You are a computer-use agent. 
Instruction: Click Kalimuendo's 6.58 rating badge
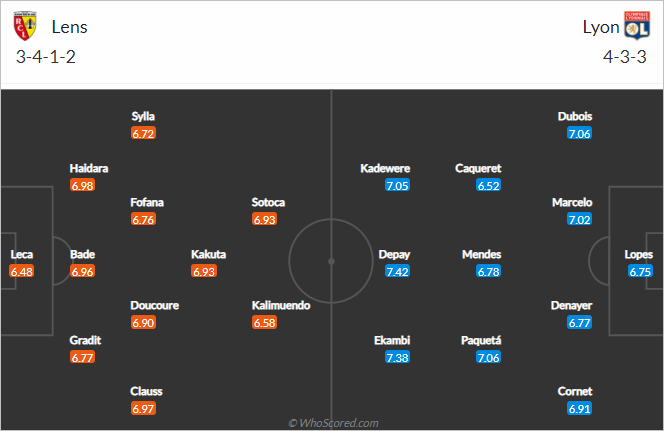tap(264, 322)
